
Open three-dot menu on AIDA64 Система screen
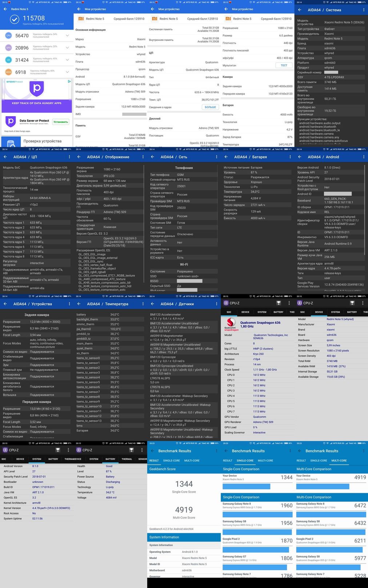click(x=363, y=10)
